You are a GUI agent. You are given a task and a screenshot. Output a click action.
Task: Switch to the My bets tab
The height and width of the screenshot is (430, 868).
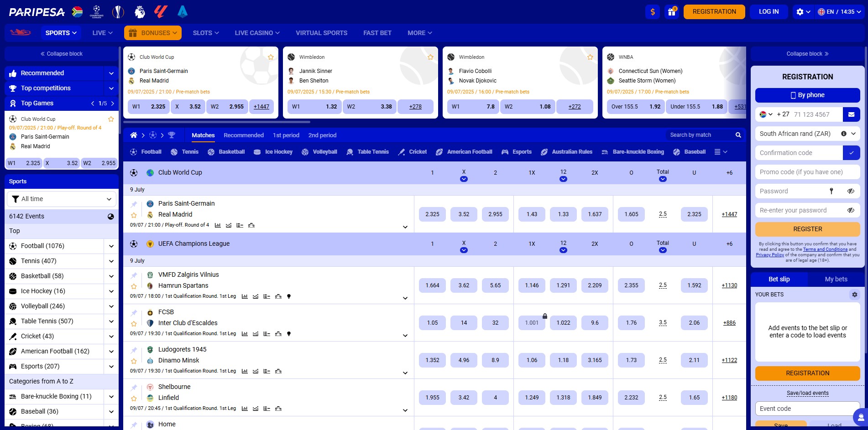(x=836, y=279)
